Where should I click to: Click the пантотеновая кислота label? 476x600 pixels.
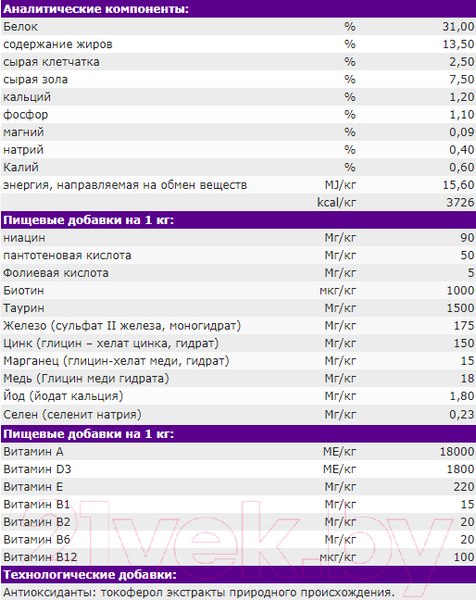[x=67, y=255]
